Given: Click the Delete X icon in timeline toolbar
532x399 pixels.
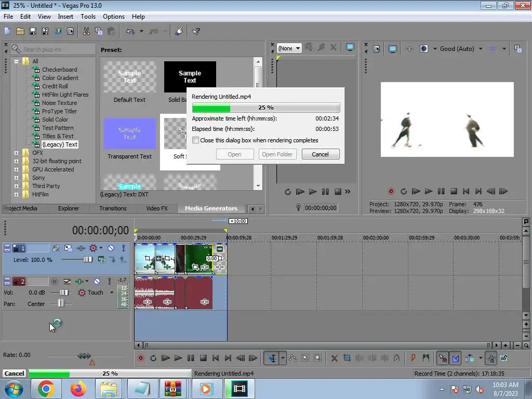Looking at the screenshot, I should click(x=334, y=358).
